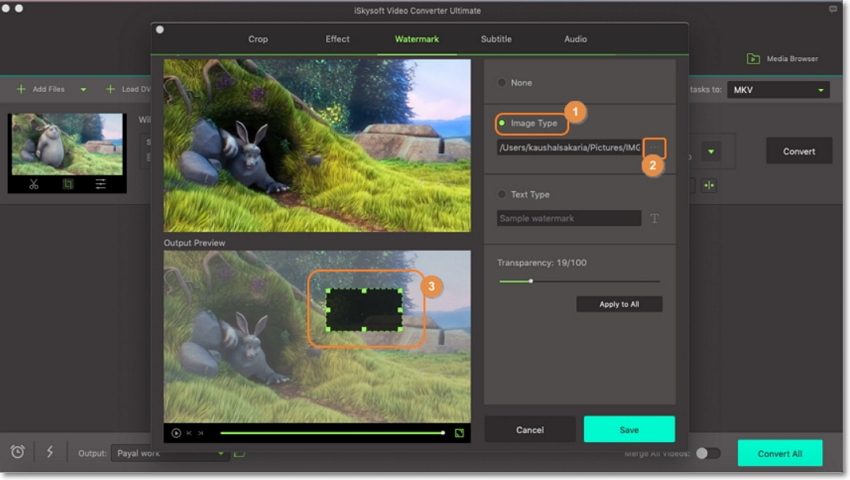Adjust the Transparency slider
850x480 pixels.
point(530,281)
